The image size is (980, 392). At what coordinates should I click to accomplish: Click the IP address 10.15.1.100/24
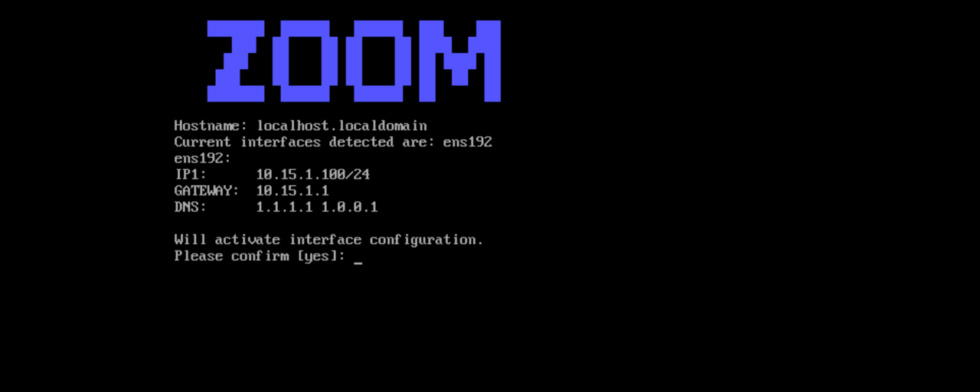(312, 175)
